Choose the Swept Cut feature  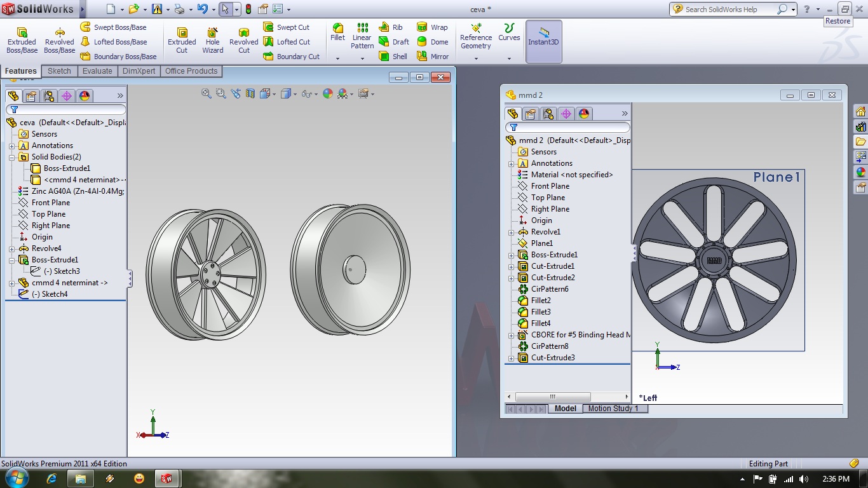(x=287, y=27)
